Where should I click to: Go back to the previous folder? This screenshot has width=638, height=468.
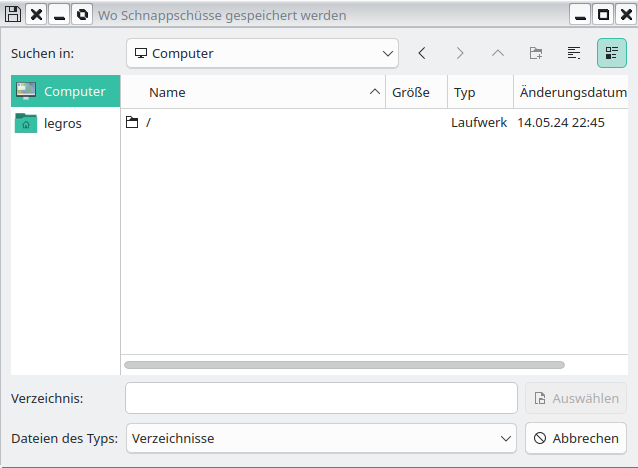click(422, 53)
